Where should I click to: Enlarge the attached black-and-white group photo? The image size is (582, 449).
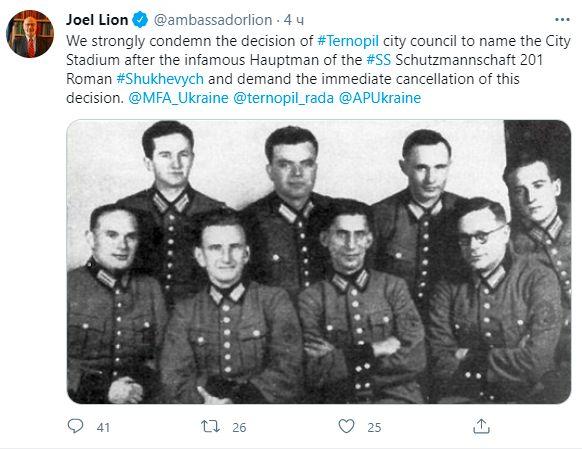[x=319, y=262]
